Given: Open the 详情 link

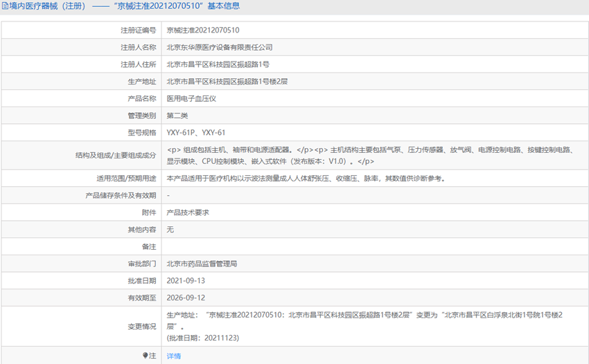Looking at the screenshot, I should tap(173, 356).
